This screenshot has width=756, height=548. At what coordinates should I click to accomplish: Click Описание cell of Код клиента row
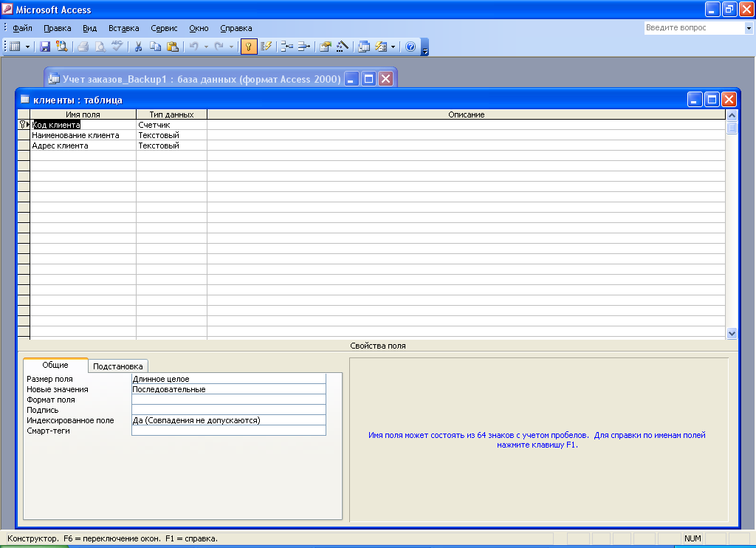(x=467, y=125)
